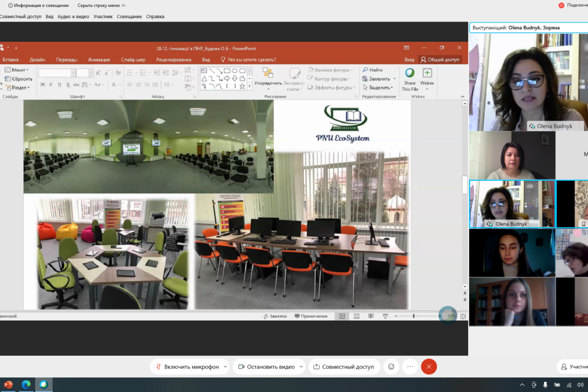Open the Заливка фигуры dropdown
The image size is (588, 392).
[330, 70]
